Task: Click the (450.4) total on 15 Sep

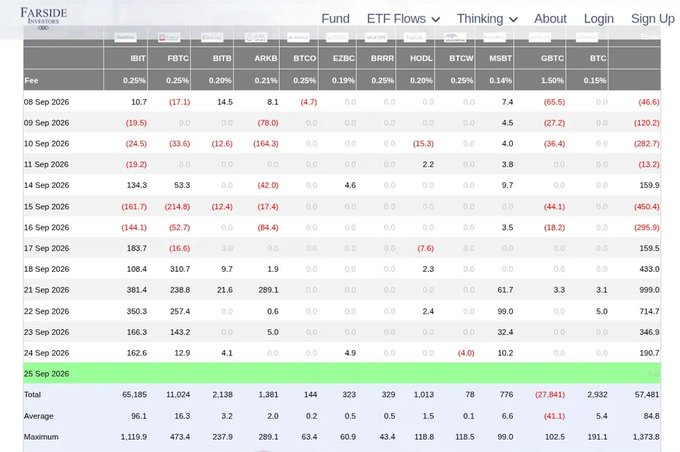Action: [x=647, y=206]
